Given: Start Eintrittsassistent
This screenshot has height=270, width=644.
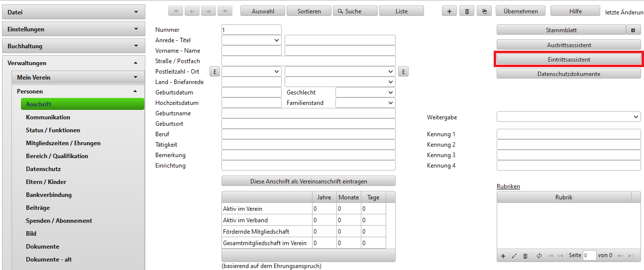Looking at the screenshot, I should [x=568, y=59].
